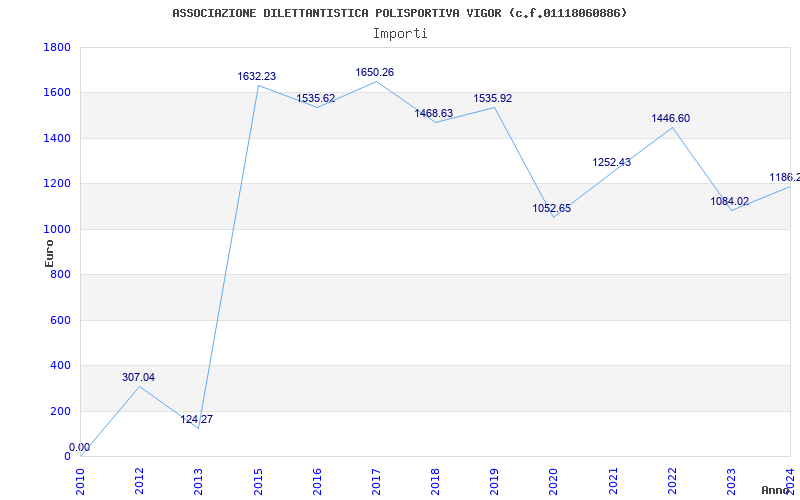Image resolution: width=800 pixels, height=500 pixels.
Task: Click the chart title with the association name
Action: click(x=400, y=13)
